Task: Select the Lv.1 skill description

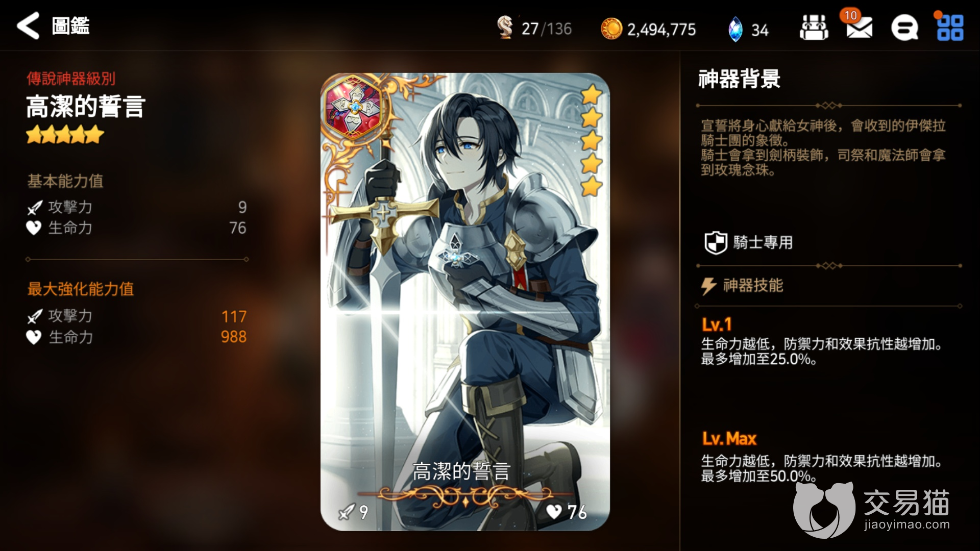Action: 821,352
